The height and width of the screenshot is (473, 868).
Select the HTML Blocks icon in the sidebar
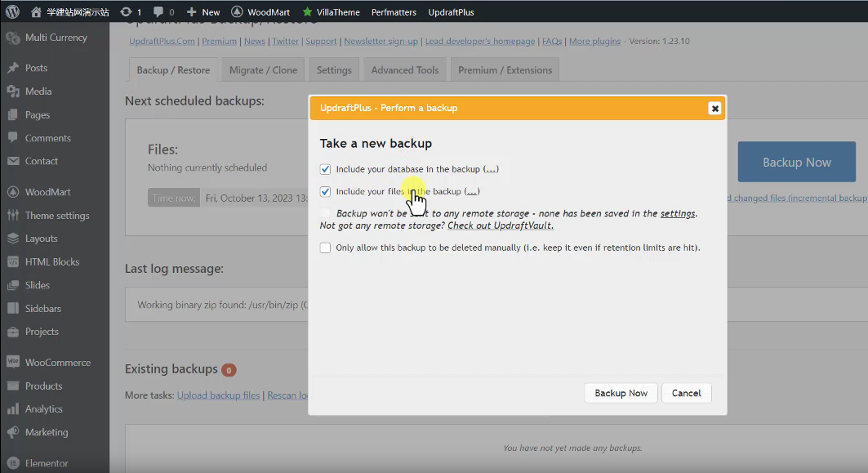[x=13, y=262]
